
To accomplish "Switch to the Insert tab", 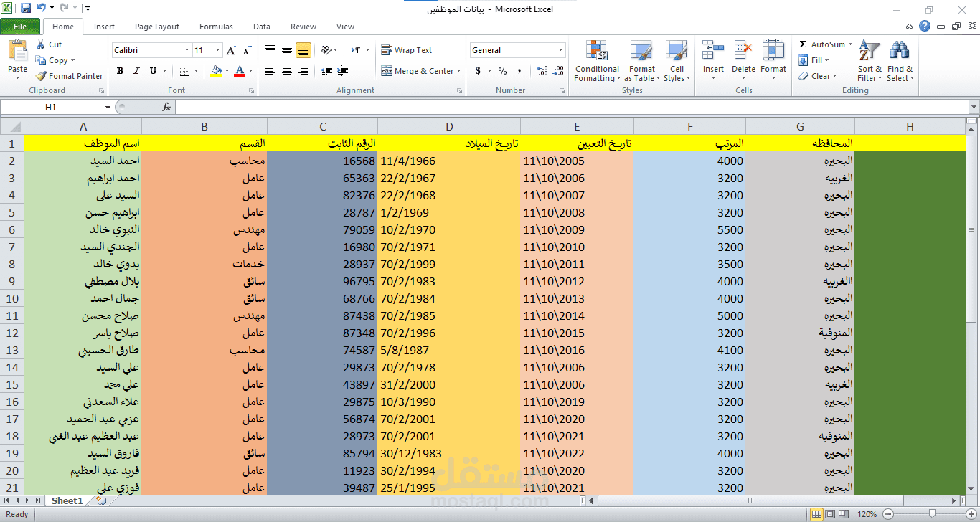I will click(x=104, y=27).
